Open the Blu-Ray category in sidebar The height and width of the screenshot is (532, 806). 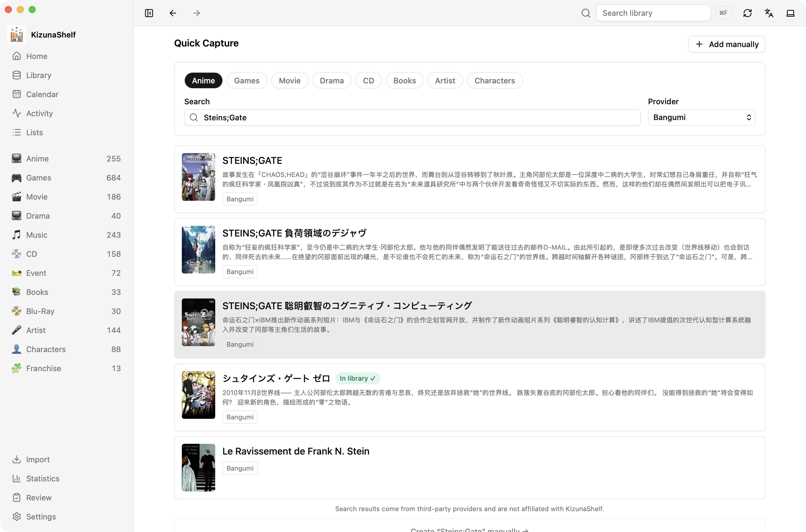pos(66,311)
